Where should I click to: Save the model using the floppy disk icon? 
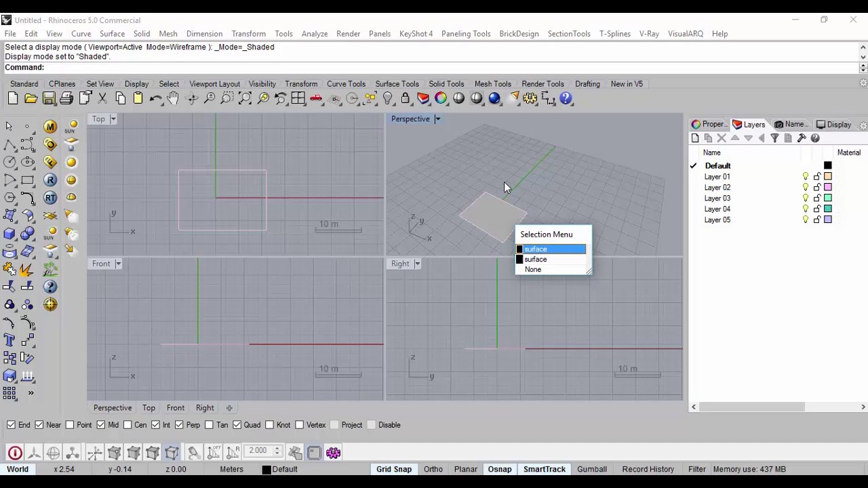49,99
